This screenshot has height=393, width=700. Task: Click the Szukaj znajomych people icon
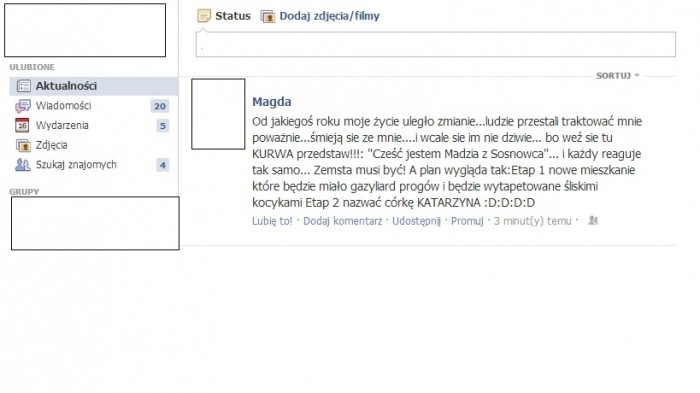(23, 165)
